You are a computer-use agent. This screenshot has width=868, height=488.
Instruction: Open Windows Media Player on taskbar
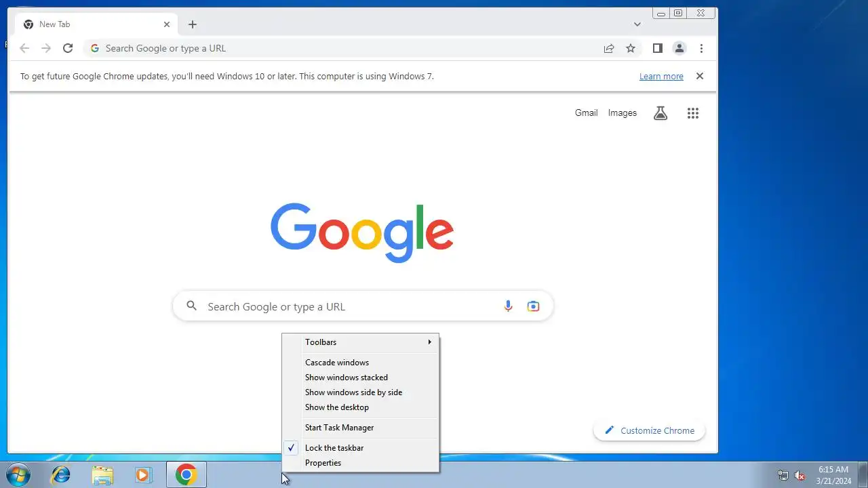coord(144,474)
